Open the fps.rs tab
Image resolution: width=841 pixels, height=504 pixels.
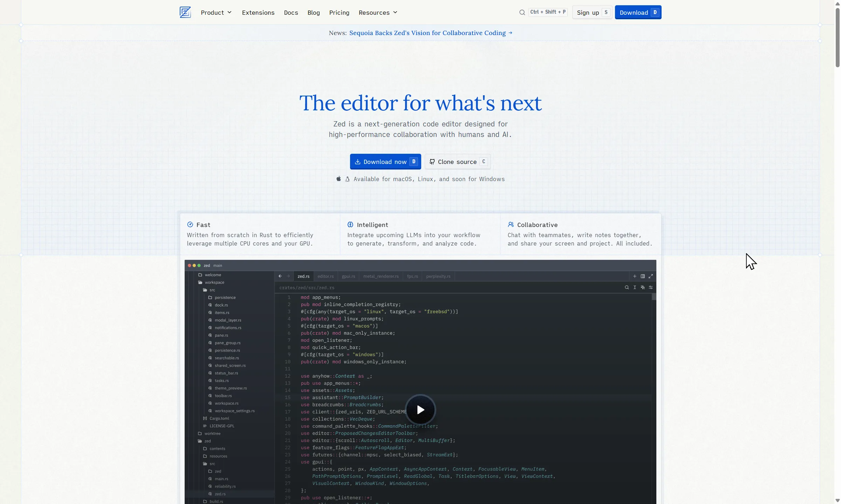(412, 276)
